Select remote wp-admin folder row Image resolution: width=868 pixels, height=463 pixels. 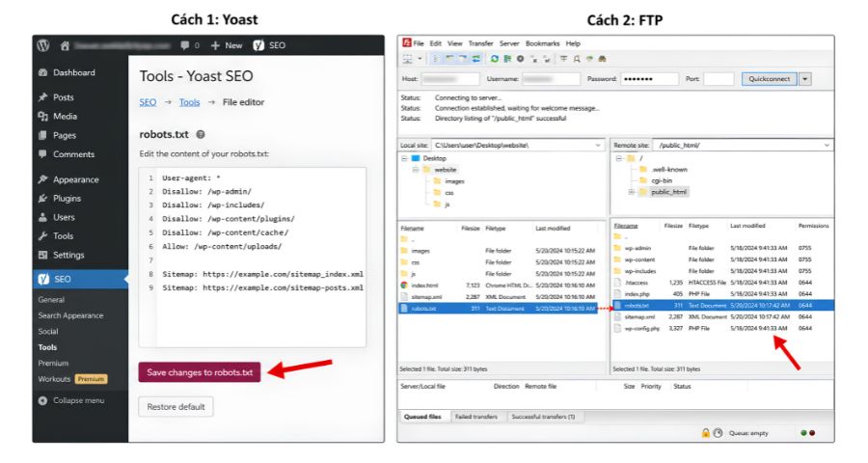tap(721, 248)
